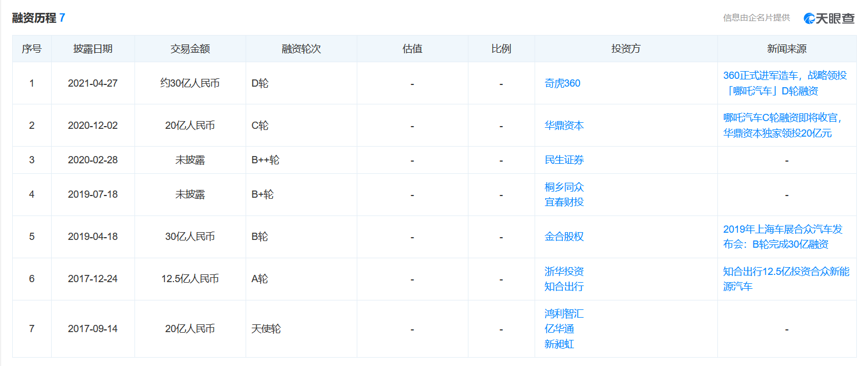Screen dimensions: 868x366
Task: Click the 序号 column header
Action: (32, 49)
